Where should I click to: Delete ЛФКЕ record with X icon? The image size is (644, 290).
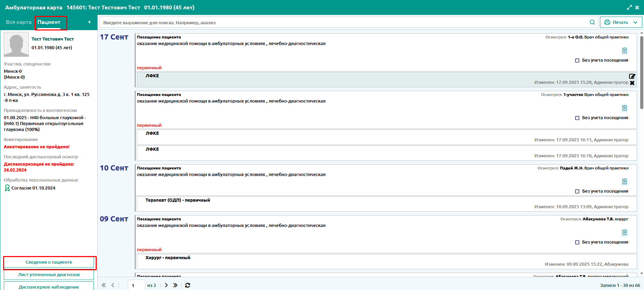[632, 83]
